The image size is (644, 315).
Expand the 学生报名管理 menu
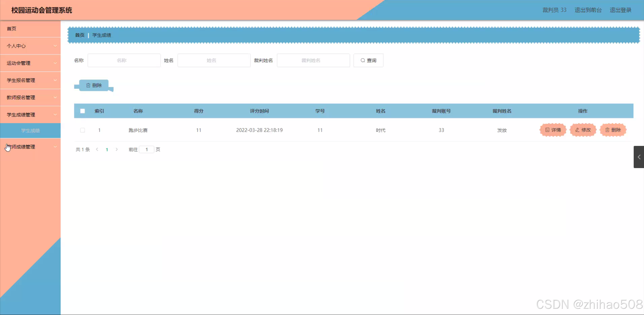pos(30,80)
